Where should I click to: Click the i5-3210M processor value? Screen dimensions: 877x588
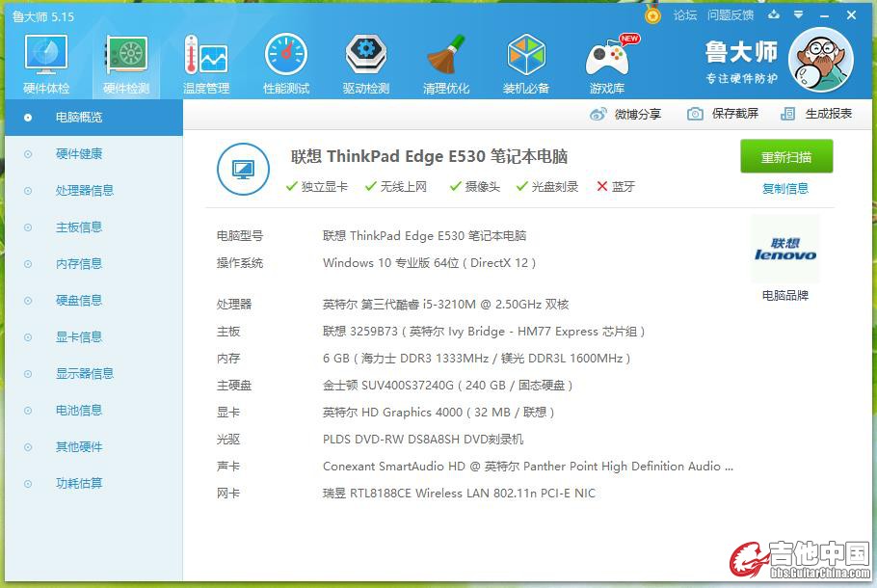click(446, 305)
